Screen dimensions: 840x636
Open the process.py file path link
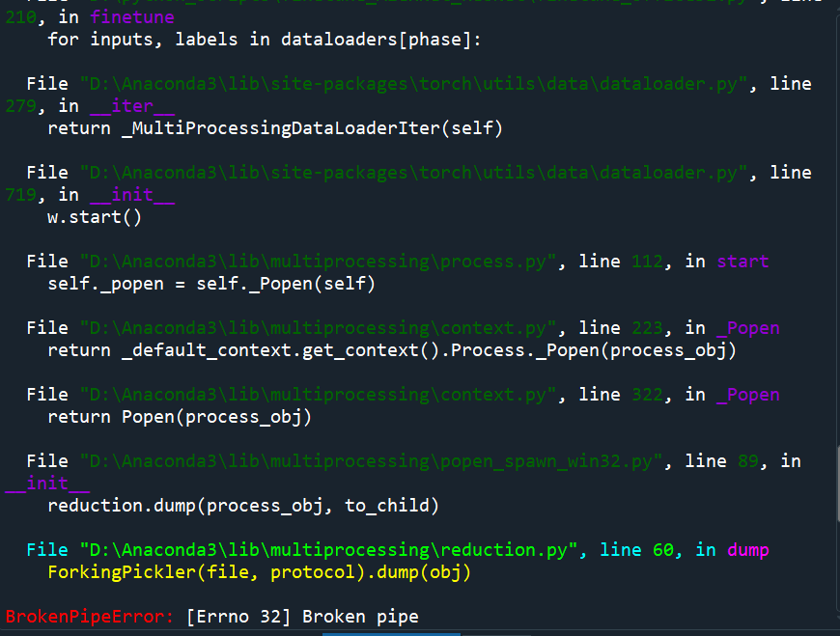click(x=321, y=262)
